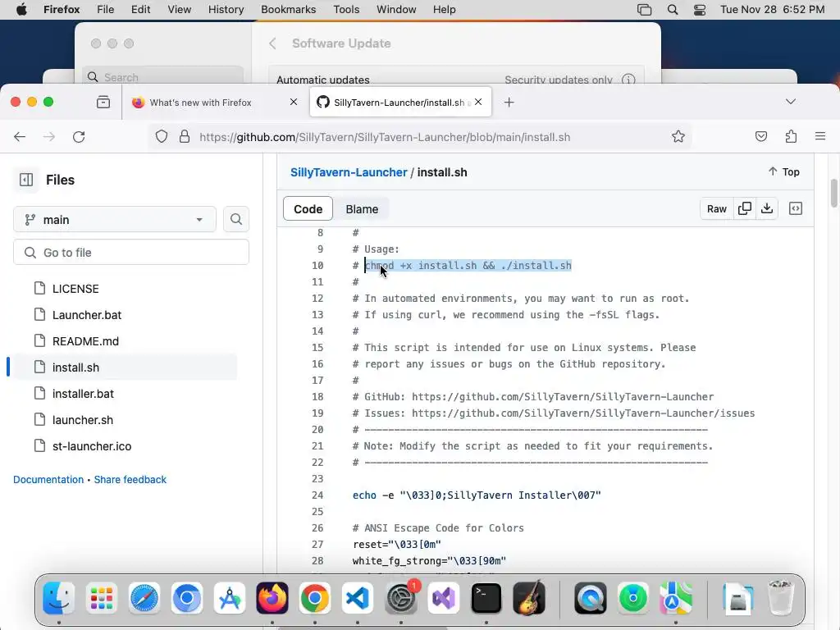Expand the list all tabs chevron
The image size is (840, 630).
point(790,102)
